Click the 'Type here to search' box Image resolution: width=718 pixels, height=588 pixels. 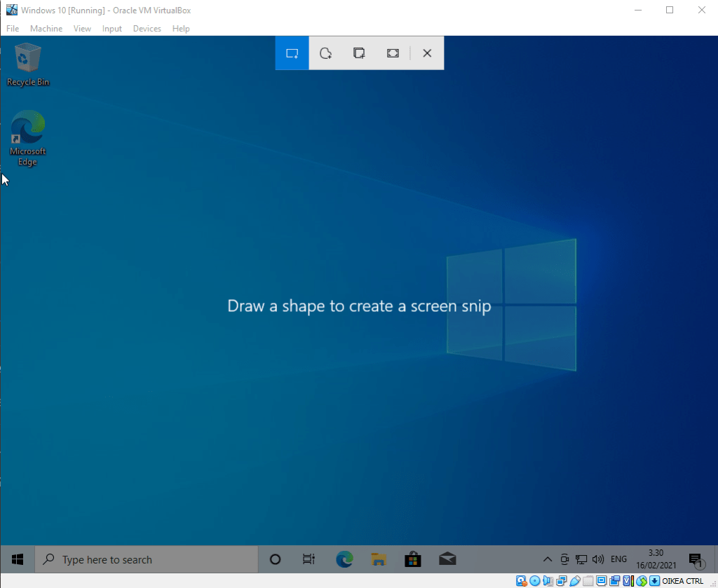click(146, 559)
